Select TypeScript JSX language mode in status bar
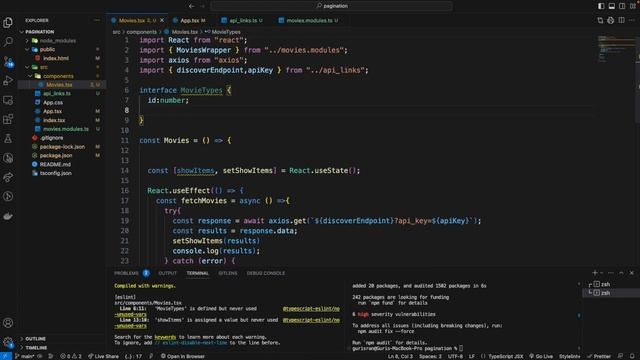The image size is (640, 360). click(505, 356)
